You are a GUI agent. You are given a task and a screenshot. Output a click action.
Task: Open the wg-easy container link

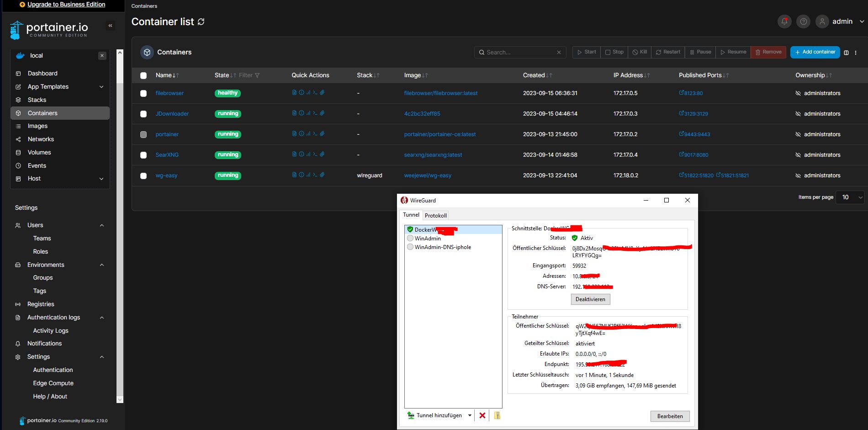click(166, 175)
